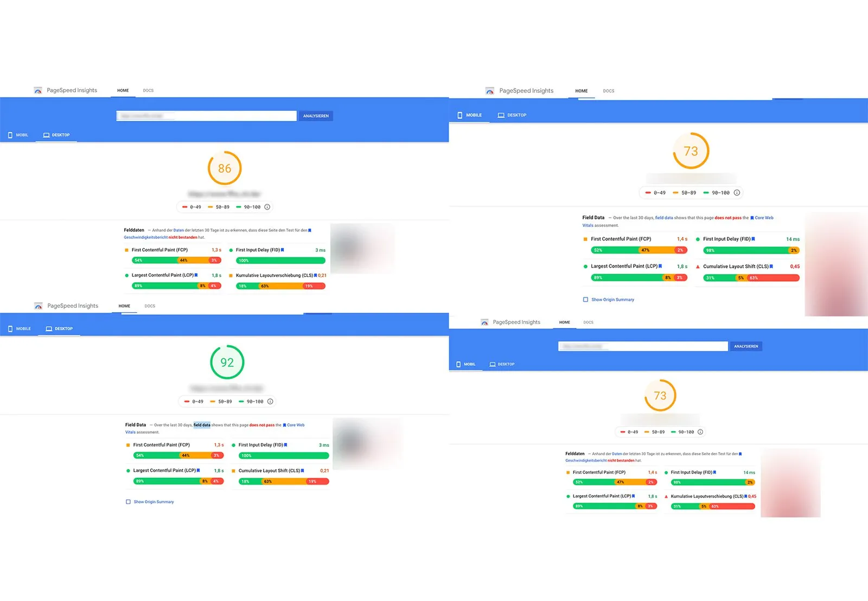This screenshot has height=601, width=868.
Task: Switch to MOBILE tab above score 92
Action: [19, 328]
